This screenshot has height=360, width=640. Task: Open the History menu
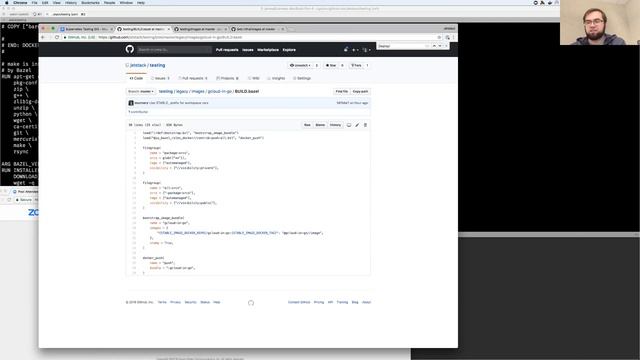coord(71,2)
